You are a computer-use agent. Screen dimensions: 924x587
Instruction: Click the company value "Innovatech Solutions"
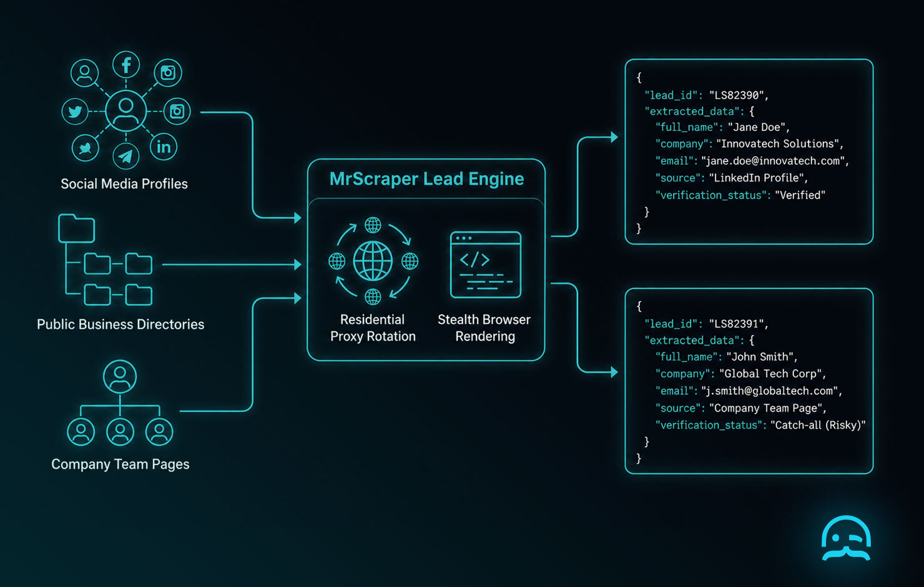click(777, 144)
